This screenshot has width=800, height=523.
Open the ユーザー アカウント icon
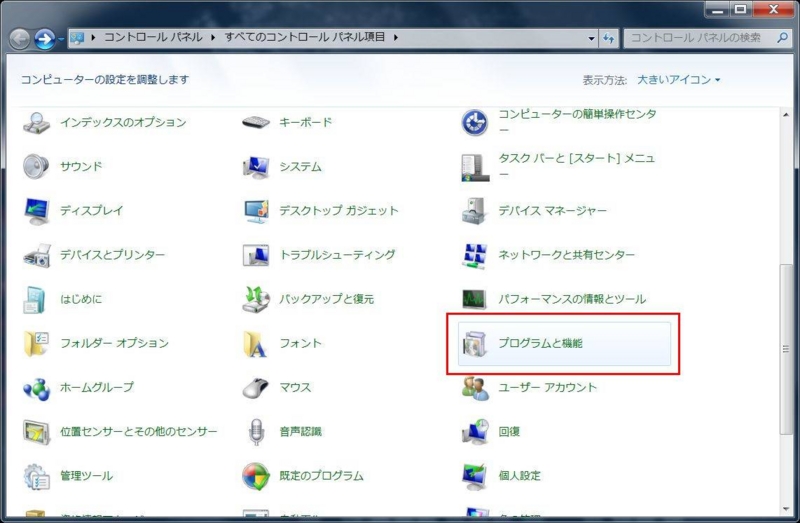pyautogui.click(x=474, y=388)
